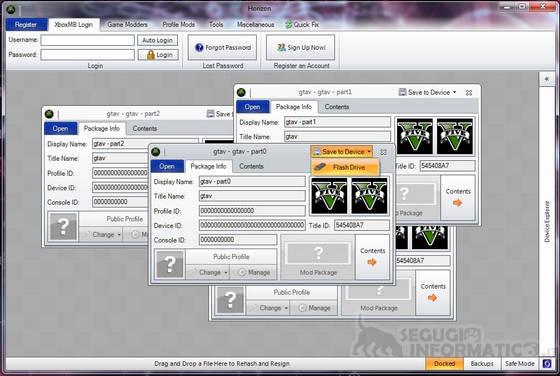560x376 pixels.
Task: Click the Login button with padlock
Action: [x=158, y=55]
